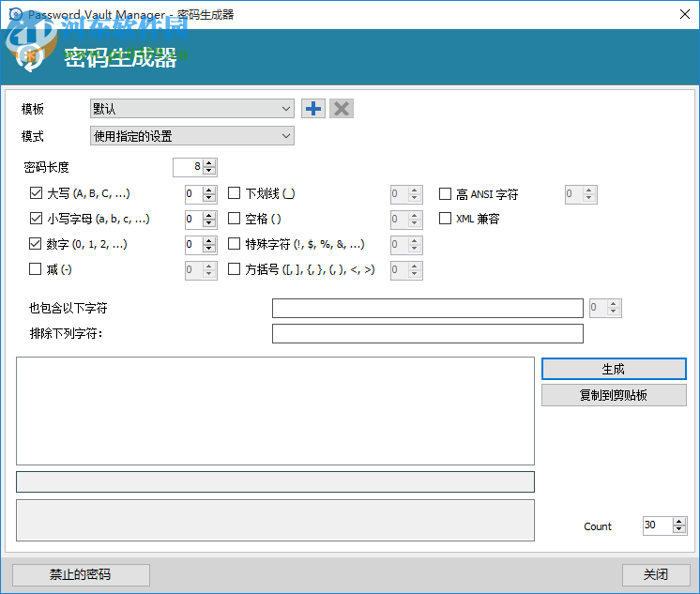This screenshot has width=700, height=594.
Task: Click the Count number field
Action: click(x=658, y=525)
